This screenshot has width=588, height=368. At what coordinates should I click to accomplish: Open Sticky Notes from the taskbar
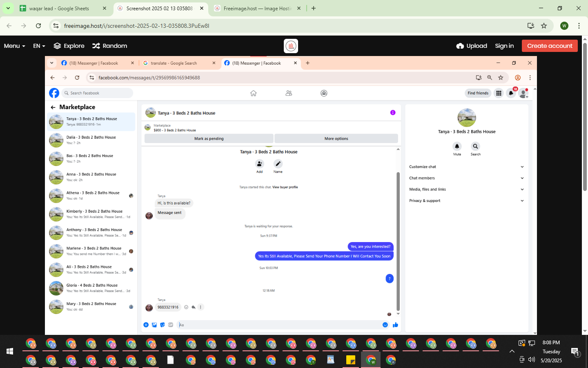(350, 360)
